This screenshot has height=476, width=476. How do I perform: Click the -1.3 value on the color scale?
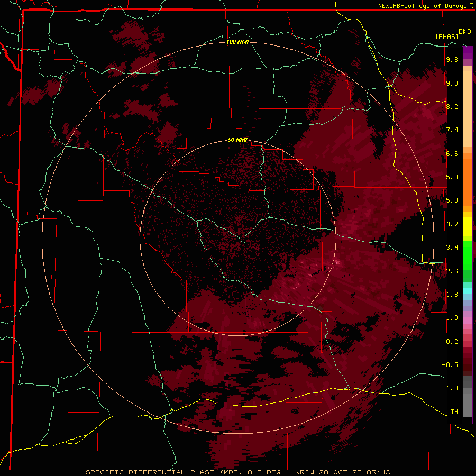coord(451,388)
